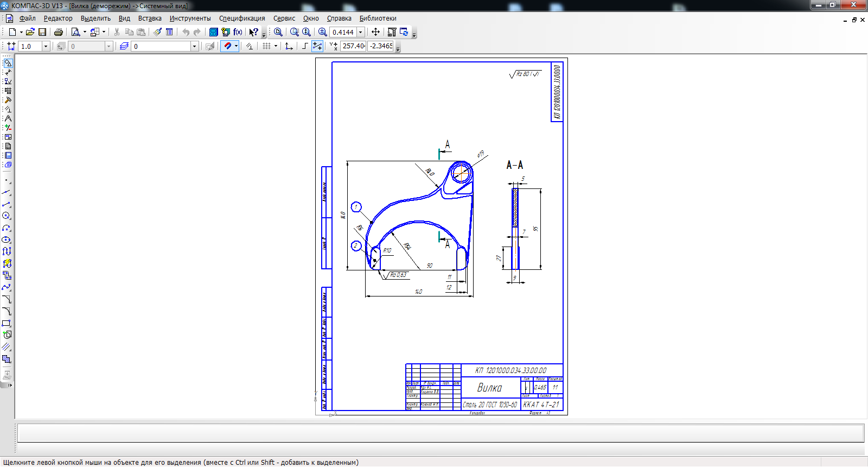Click the Вилка title text in drawing stamp
The width and height of the screenshot is (868, 467).
(x=489, y=388)
